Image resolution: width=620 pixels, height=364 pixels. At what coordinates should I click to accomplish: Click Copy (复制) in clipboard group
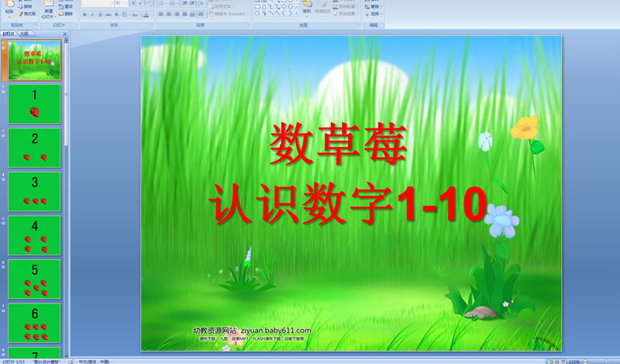26,6
